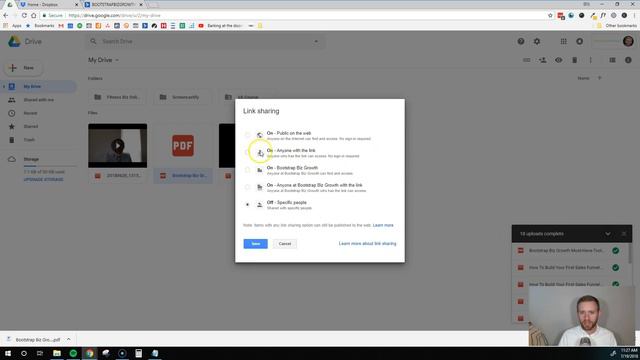Open Learn more about link sharing
The image size is (640, 360).
click(x=367, y=244)
